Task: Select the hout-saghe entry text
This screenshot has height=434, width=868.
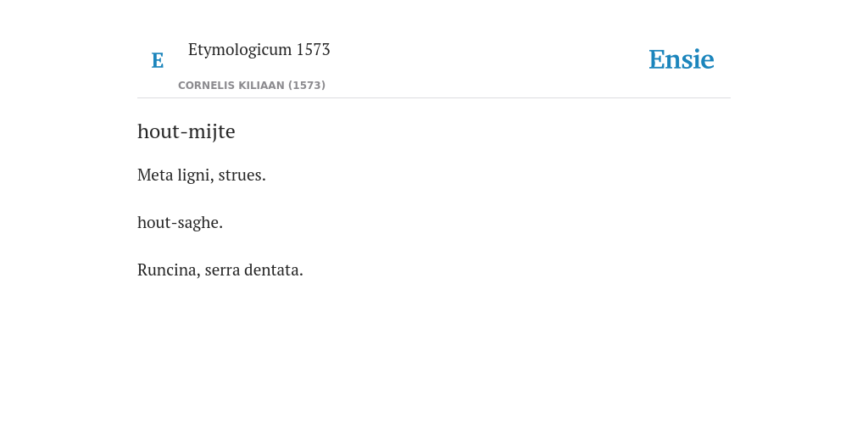Action: 180,223
